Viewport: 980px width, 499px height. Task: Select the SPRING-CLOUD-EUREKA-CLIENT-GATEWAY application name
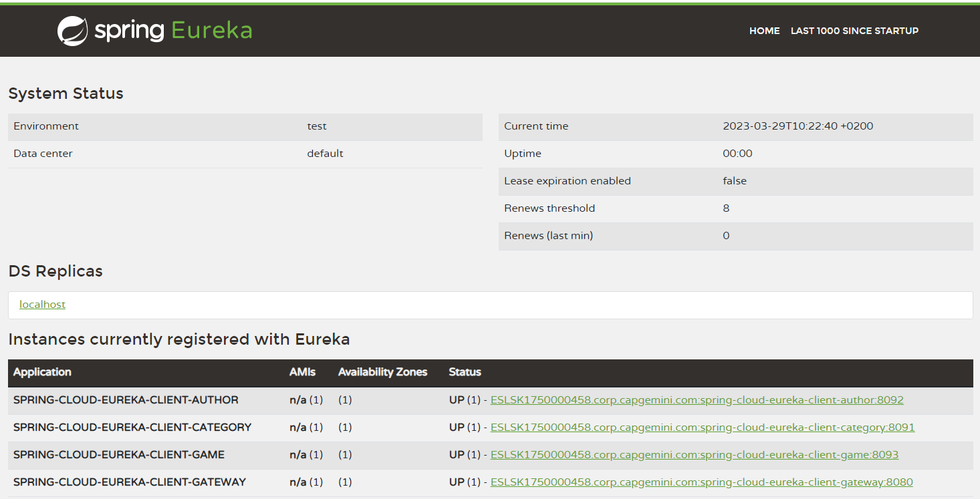pos(130,482)
